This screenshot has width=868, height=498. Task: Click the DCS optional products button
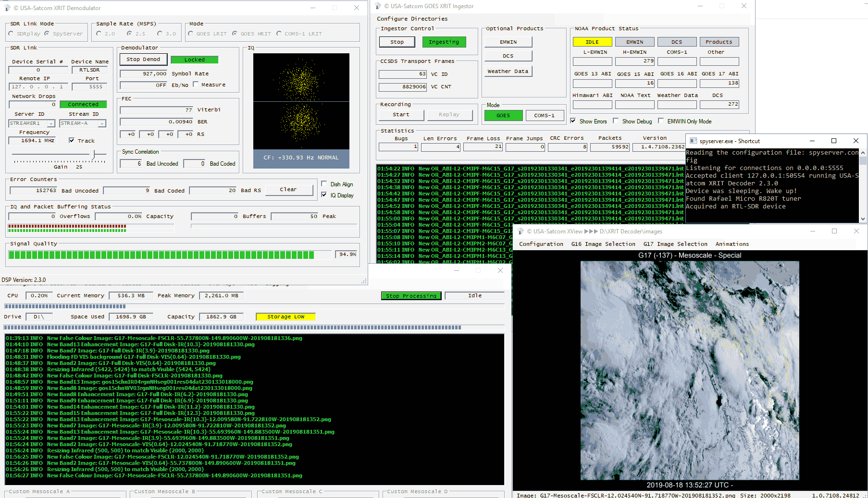[508, 56]
